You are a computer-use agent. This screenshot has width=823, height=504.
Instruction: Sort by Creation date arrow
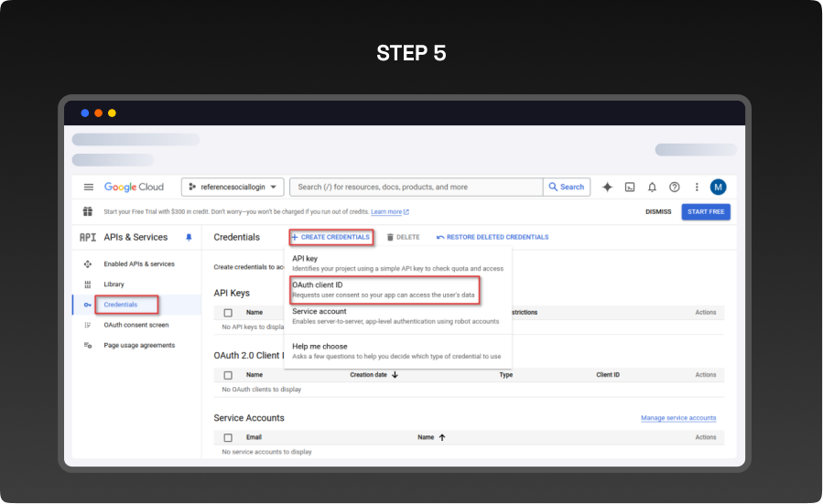click(x=395, y=375)
